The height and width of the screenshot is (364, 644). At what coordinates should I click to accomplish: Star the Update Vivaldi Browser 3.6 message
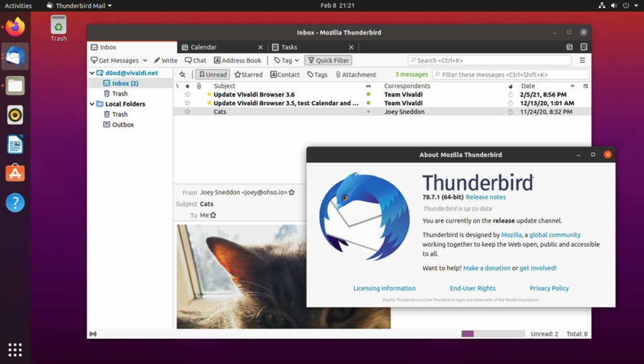[x=187, y=94]
